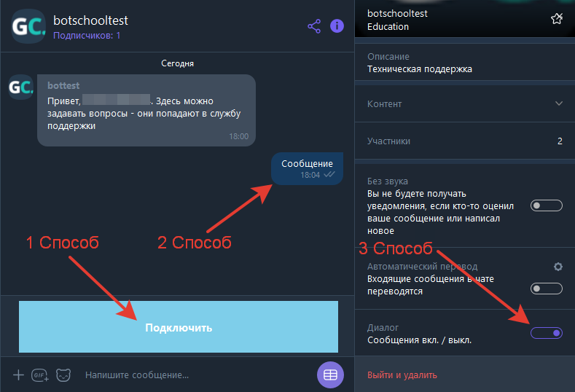Focus the "Напишите сообщение..." input field

point(189,375)
